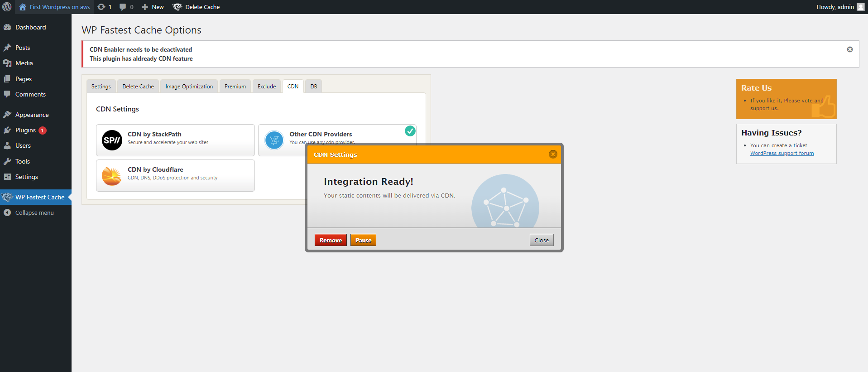The image size is (868, 372).
Task: Click the Rate Us vote text
Action: coord(786,104)
